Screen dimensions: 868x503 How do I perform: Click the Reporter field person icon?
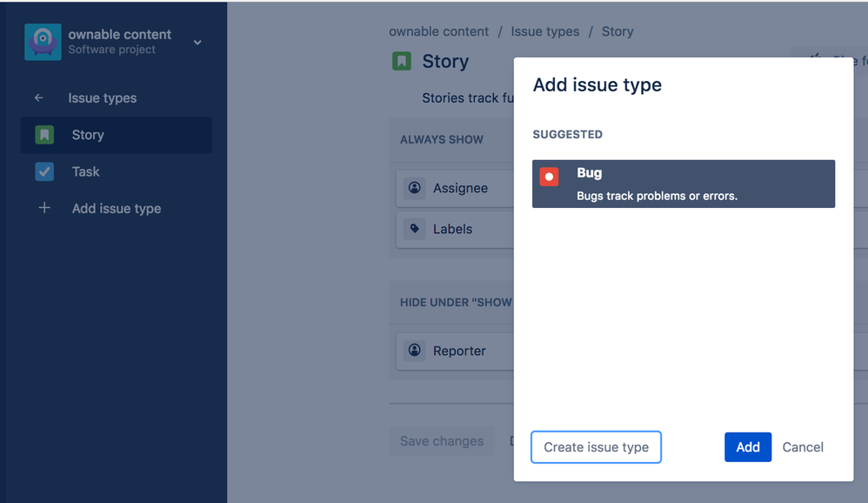click(x=414, y=350)
